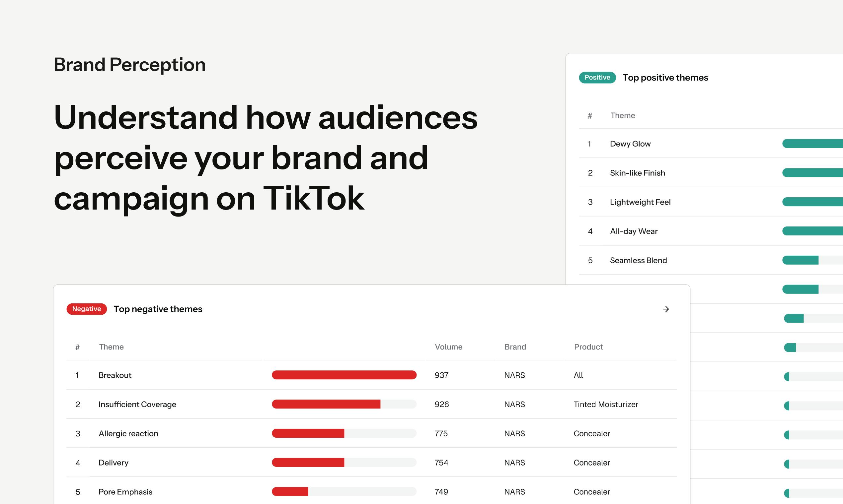
Task: Select the Skin-like Finish theme
Action: [637, 173]
